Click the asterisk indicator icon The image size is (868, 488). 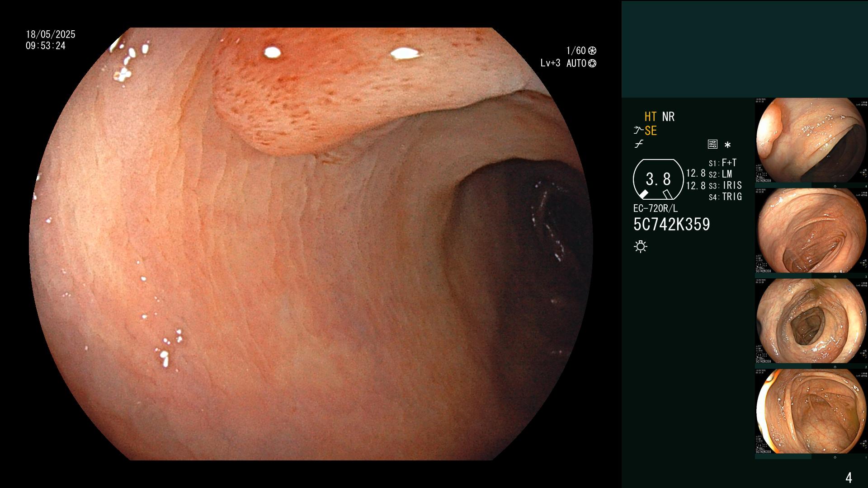(727, 145)
